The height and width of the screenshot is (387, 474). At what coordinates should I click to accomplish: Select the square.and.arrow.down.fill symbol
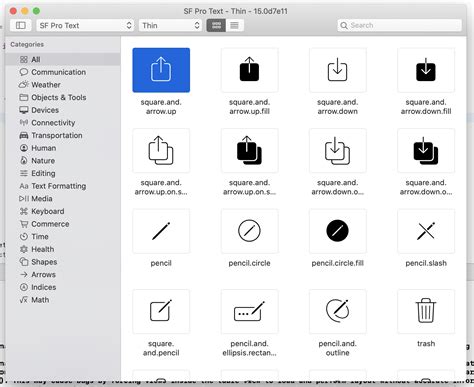pos(426,70)
